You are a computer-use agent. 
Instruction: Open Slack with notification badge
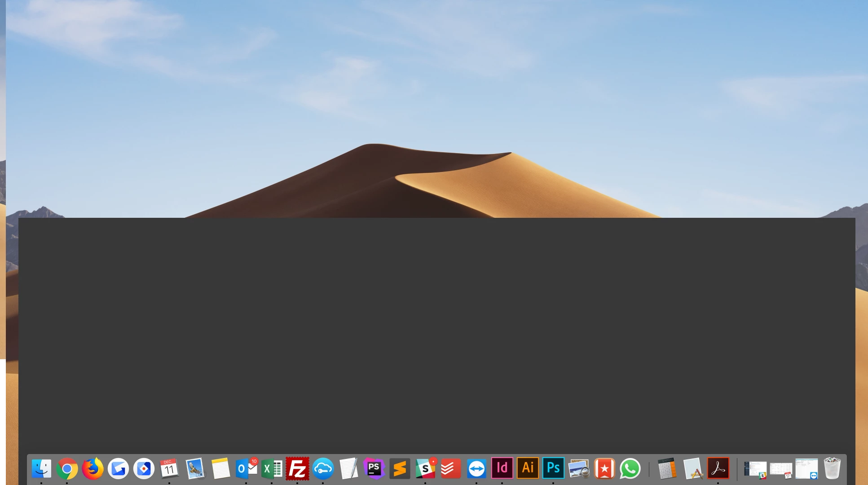click(x=425, y=469)
